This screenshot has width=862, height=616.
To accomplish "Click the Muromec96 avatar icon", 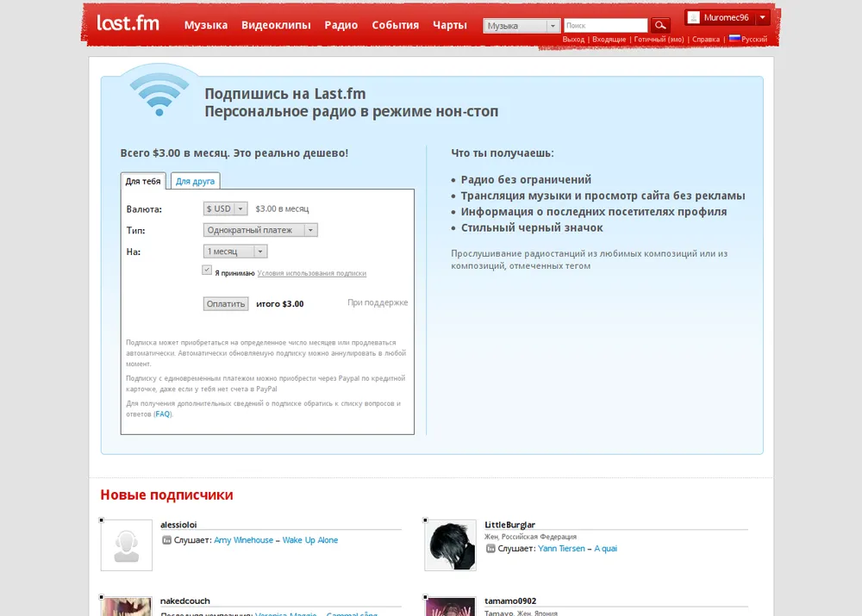I will [x=694, y=17].
